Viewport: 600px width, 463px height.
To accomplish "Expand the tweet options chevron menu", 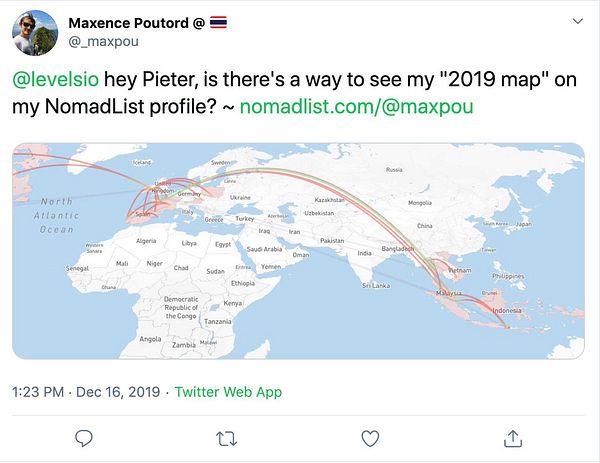I will (x=577, y=21).
